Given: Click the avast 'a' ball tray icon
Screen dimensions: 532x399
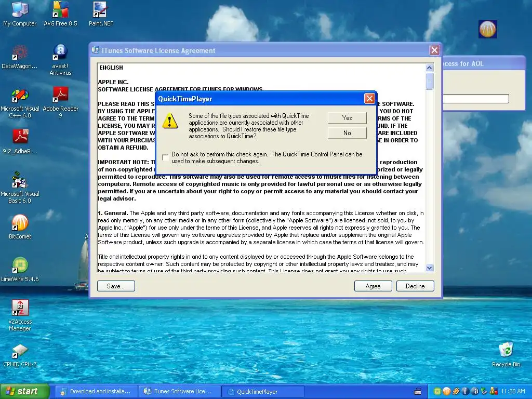Looking at the screenshot, I should pos(475,391).
